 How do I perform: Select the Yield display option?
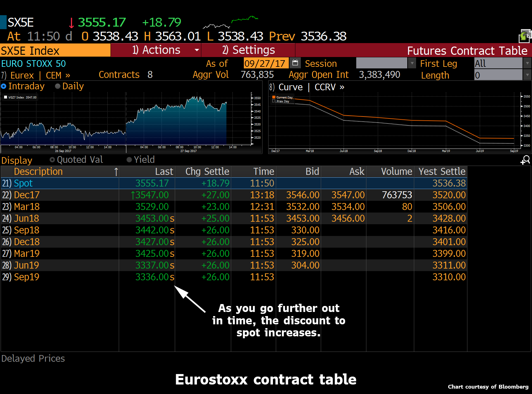click(x=129, y=160)
